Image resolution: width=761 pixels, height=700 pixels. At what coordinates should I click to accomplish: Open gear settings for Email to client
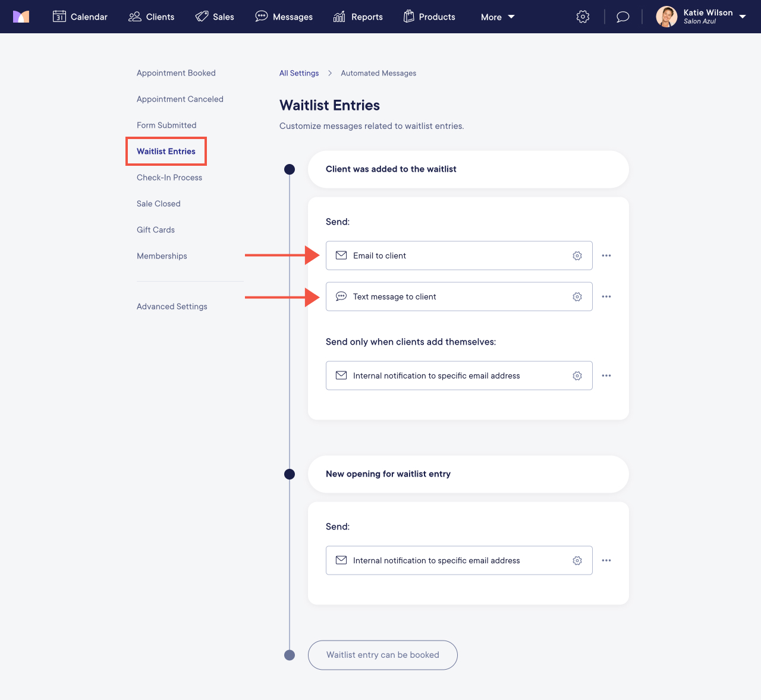point(577,256)
